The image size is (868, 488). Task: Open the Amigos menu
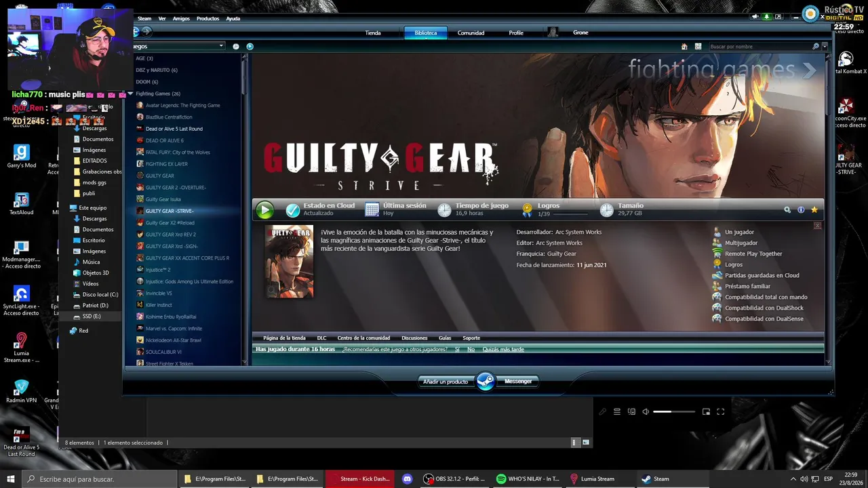coord(181,18)
